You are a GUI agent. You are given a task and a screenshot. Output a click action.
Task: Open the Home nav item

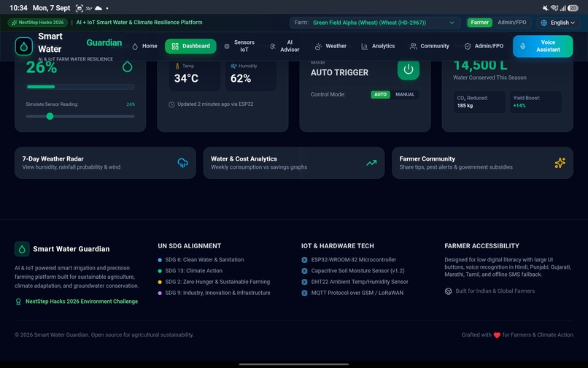point(144,46)
